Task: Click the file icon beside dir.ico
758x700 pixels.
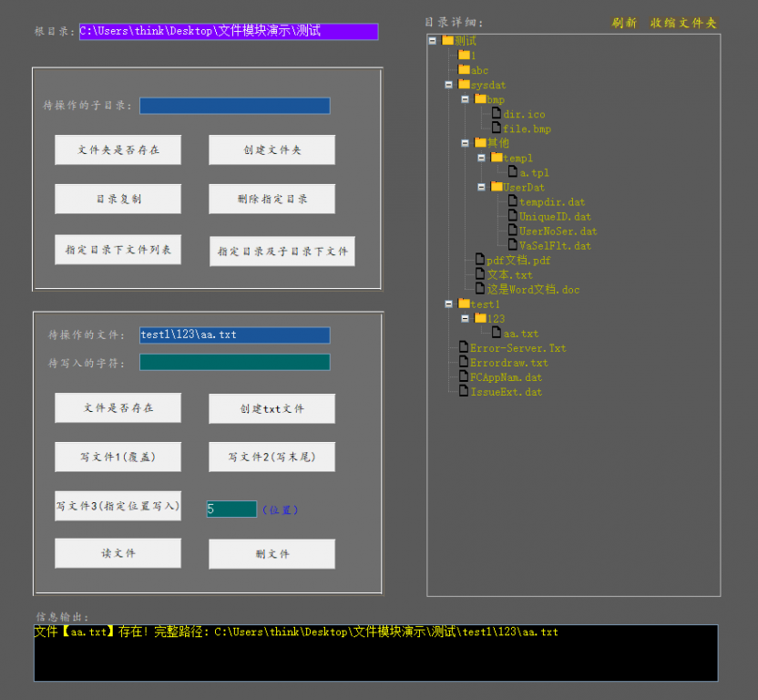Action: pos(497,113)
